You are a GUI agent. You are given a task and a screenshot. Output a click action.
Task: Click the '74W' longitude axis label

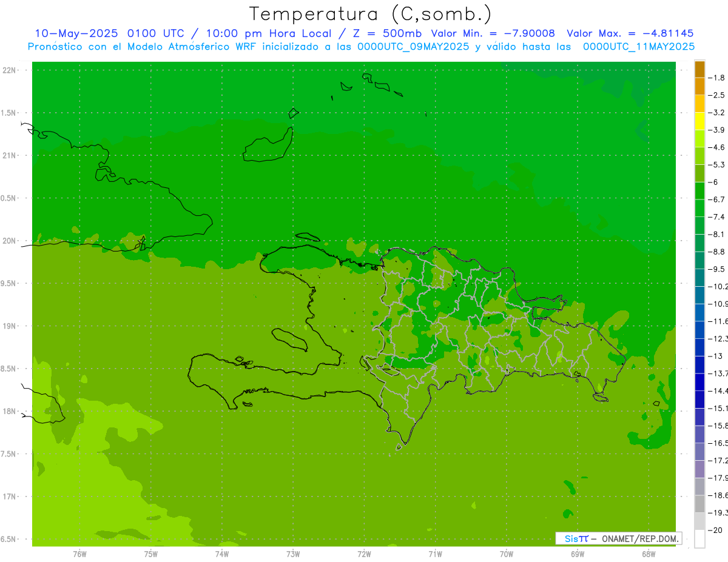(222, 554)
